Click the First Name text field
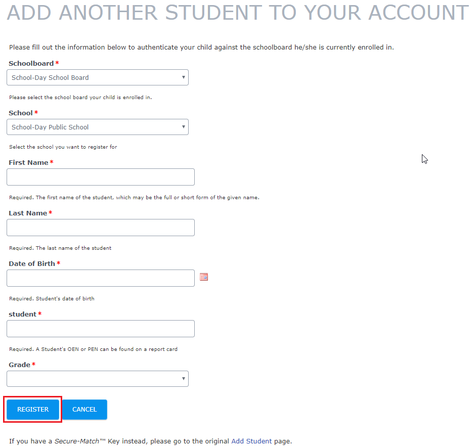The image size is (476, 448). pos(100,177)
